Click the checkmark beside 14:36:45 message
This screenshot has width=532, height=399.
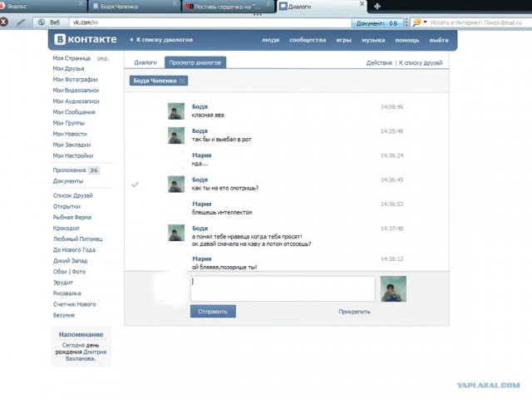tap(135, 185)
